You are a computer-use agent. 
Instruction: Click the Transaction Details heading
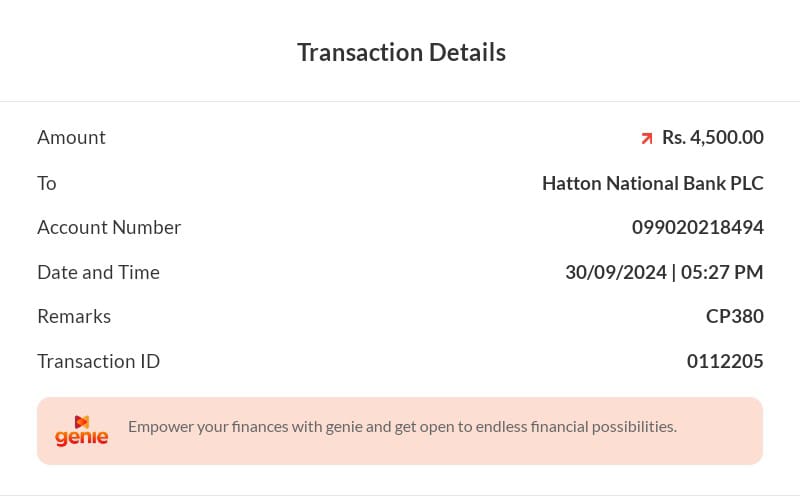click(x=401, y=52)
